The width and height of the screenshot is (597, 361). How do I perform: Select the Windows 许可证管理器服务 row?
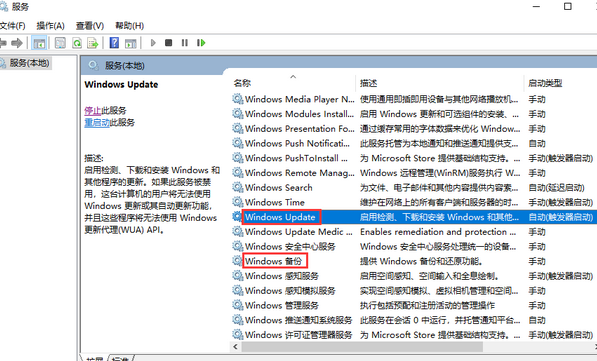click(413, 335)
